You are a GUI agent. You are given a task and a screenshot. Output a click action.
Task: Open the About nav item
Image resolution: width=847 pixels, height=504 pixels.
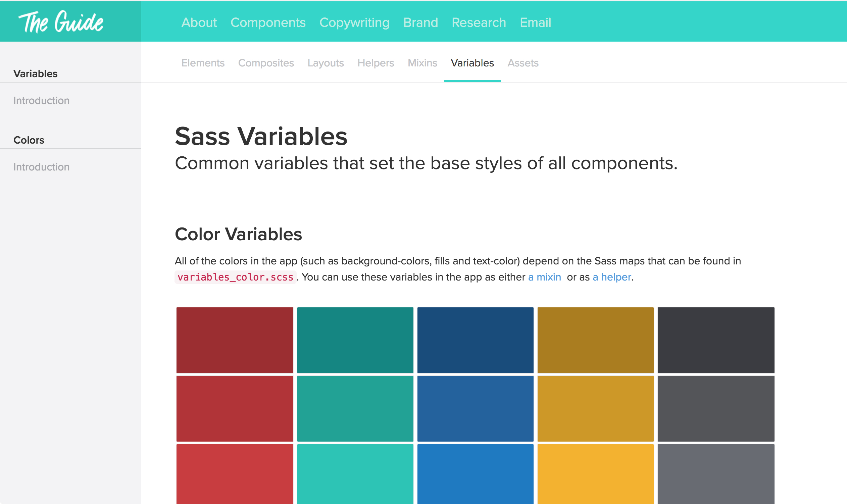click(x=199, y=22)
